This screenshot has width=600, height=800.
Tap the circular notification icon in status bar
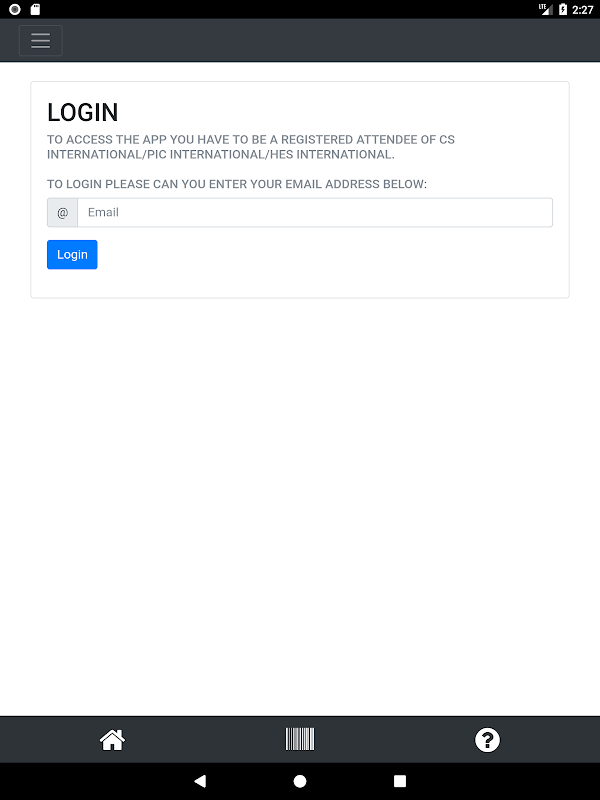pyautogui.click(x=15, y=9)
